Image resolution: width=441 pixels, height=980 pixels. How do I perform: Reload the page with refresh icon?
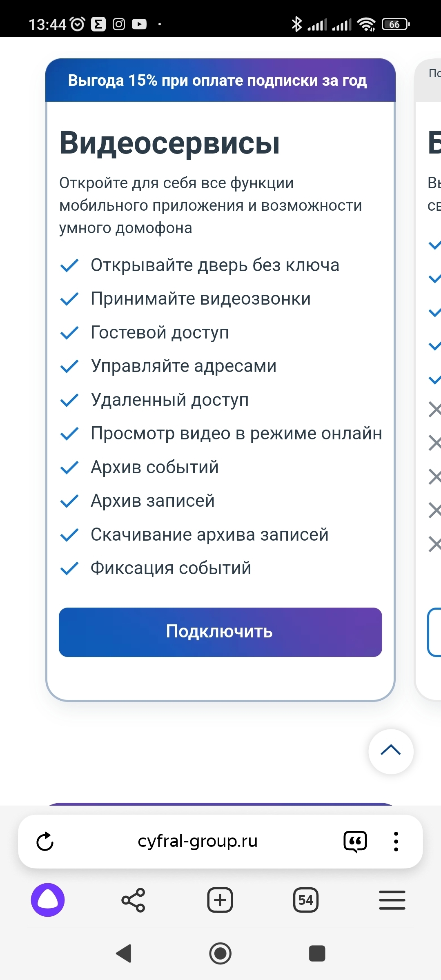click(x=45, y=842)
